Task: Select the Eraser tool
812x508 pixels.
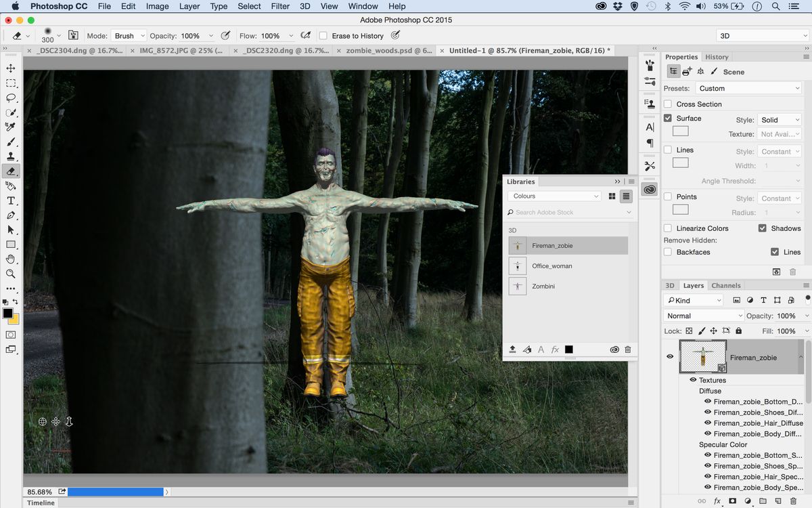Action: click(x=11, y=171)
